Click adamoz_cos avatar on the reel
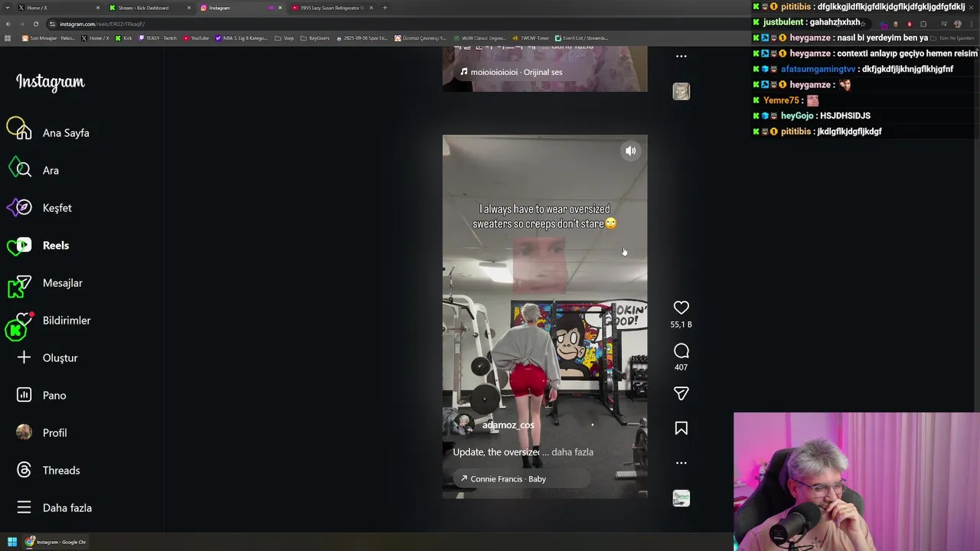980x551 pixels. pyautogui.click(x=463, y=425)
